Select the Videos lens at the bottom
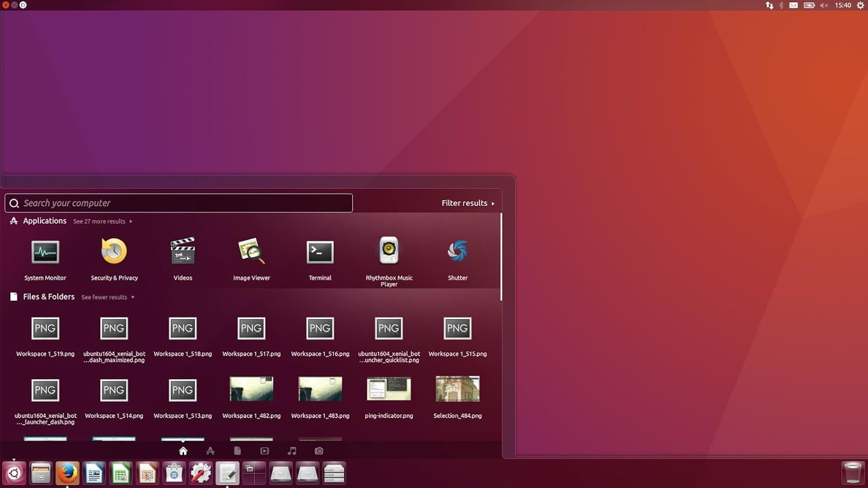Image resolution: width=868 pixels, height=488 pixels. [x=264, y=451]
